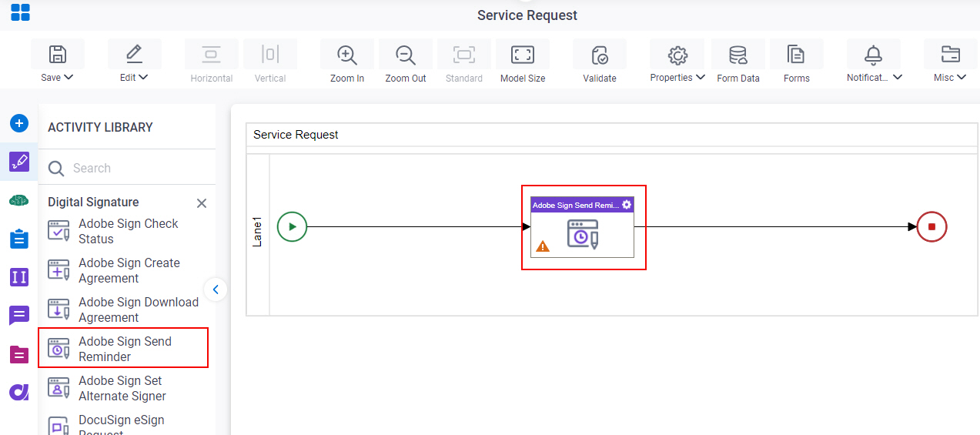Select DocuSign eSign Request activity
This screenshot has width=980, height=435.
(x=123, y=425)
